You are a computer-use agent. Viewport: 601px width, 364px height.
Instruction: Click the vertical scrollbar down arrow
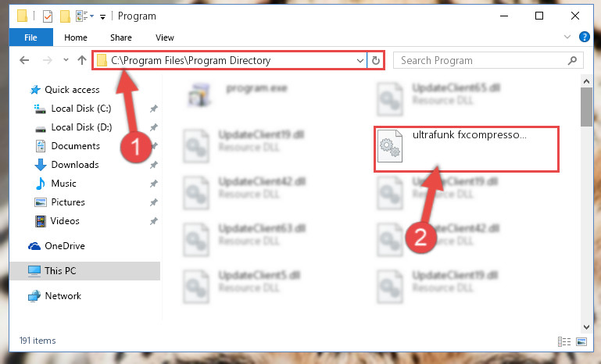[x=586, y=327]
